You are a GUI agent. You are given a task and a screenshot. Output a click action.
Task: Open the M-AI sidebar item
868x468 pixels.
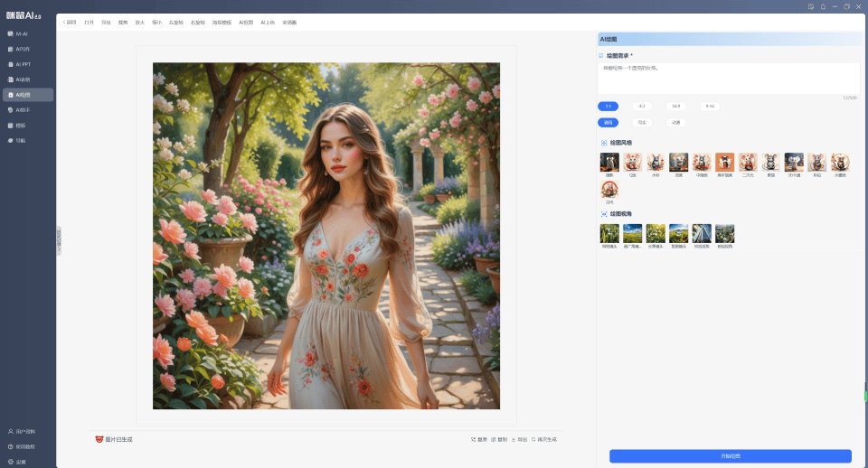(23, 33)
